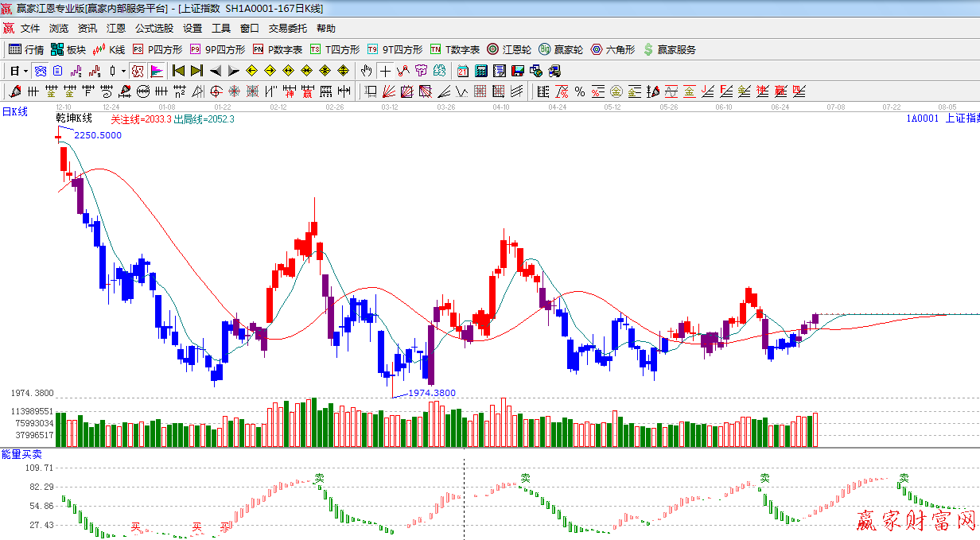Click the 1974.3800 low price label
The width and height of the screenshot is (980, 540).
(x=432, y=393)
